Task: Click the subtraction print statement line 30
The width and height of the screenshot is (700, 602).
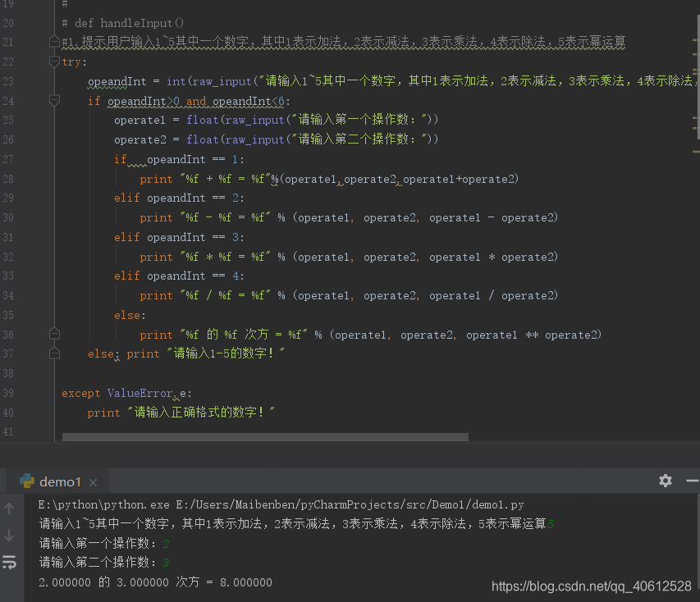Action: pyautogui.click(x=349, y=218)
